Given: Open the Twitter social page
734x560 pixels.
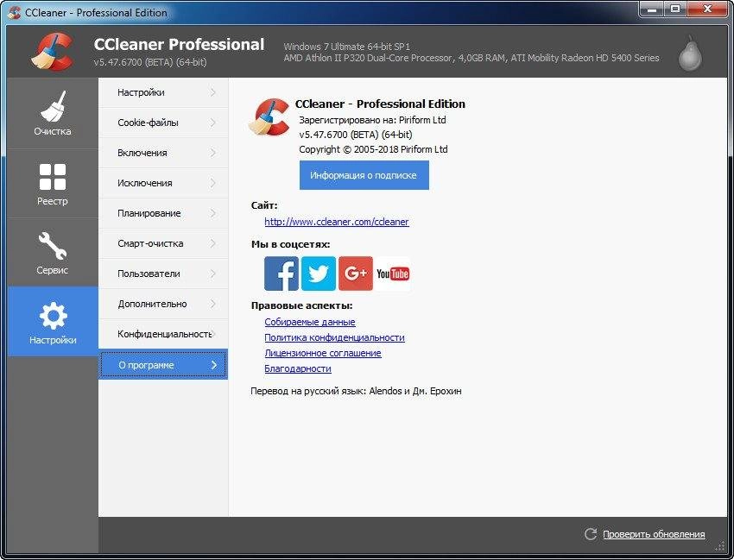Looking at the screenshot, I should coord(319,274).
